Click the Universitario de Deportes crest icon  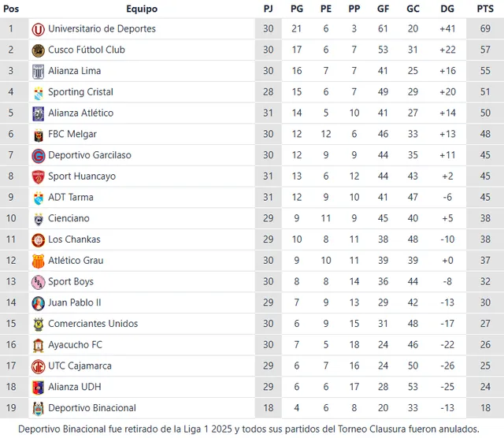point(38,29)
